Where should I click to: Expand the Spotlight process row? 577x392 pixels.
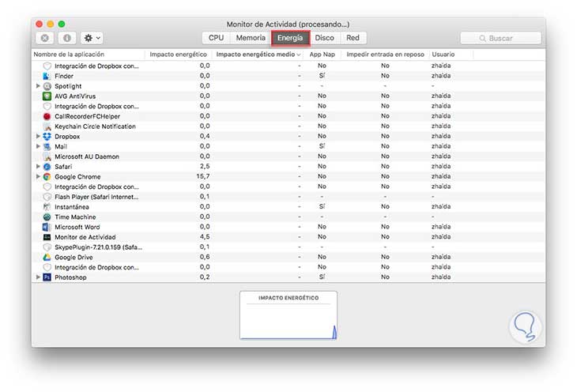[x=38, y=86]
